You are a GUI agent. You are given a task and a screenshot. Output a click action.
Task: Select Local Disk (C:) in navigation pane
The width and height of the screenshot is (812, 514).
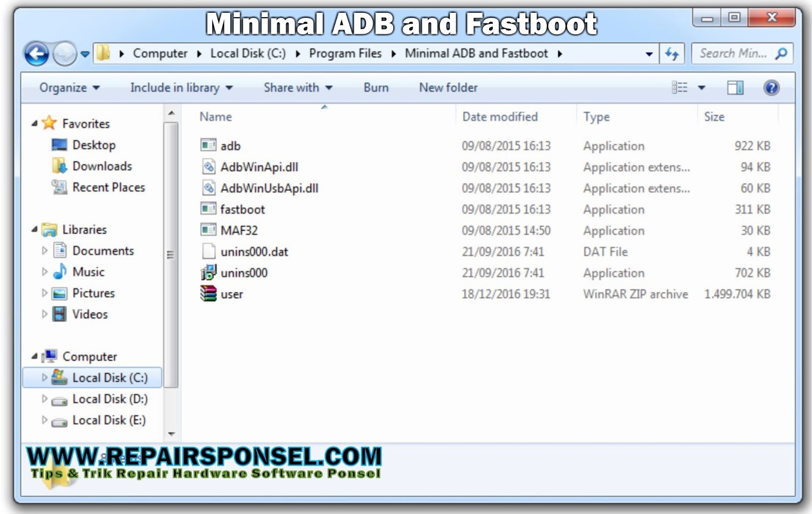[x=92, y=378]
